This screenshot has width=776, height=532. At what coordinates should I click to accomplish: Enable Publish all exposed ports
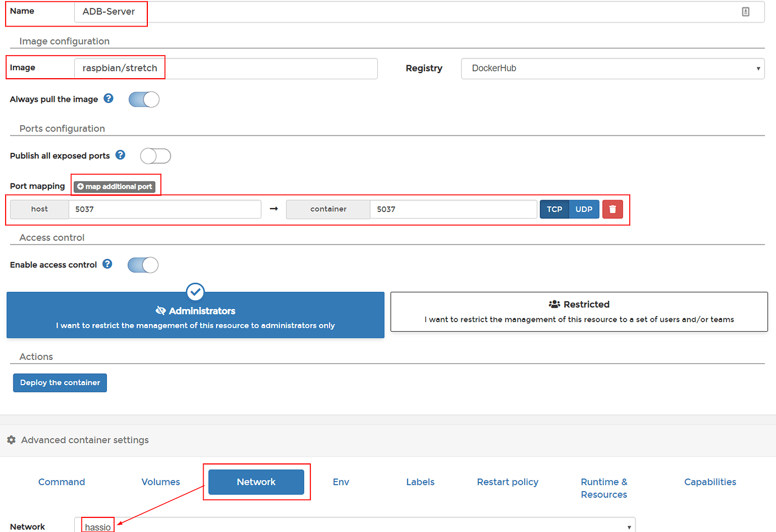155,156
